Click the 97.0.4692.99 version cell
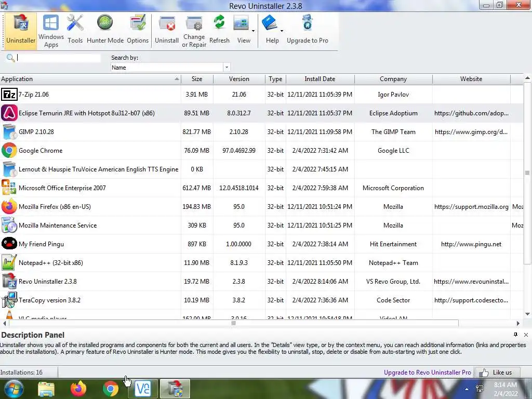Screen dimensions: 532x399 coord(239,150)
